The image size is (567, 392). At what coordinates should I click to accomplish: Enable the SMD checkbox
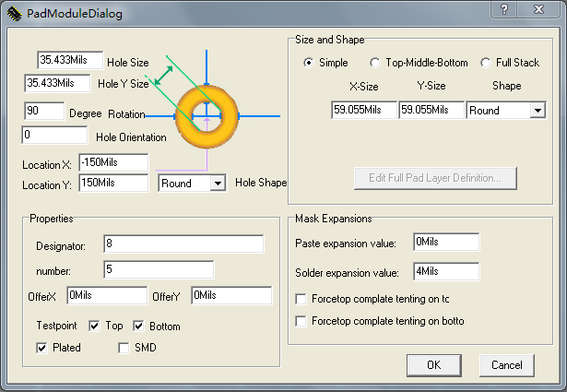click(x=124, y=348)
